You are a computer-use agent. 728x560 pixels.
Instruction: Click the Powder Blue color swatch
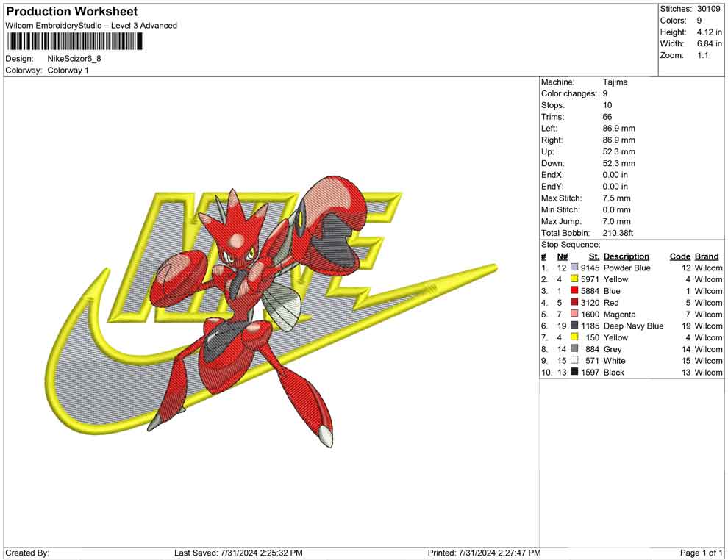coord(574,268)
